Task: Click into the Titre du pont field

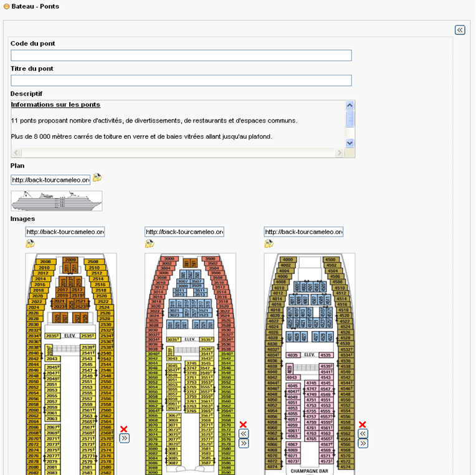Action: click(181, 81)
